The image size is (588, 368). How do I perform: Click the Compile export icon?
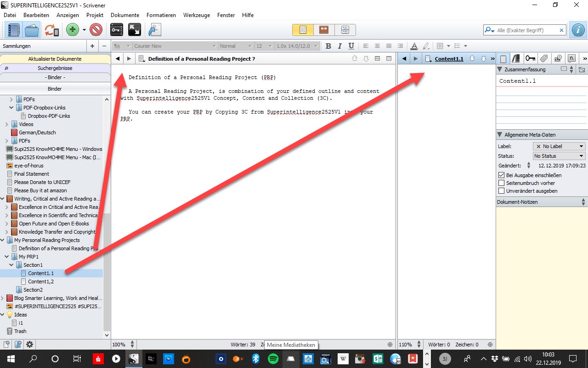154,30
